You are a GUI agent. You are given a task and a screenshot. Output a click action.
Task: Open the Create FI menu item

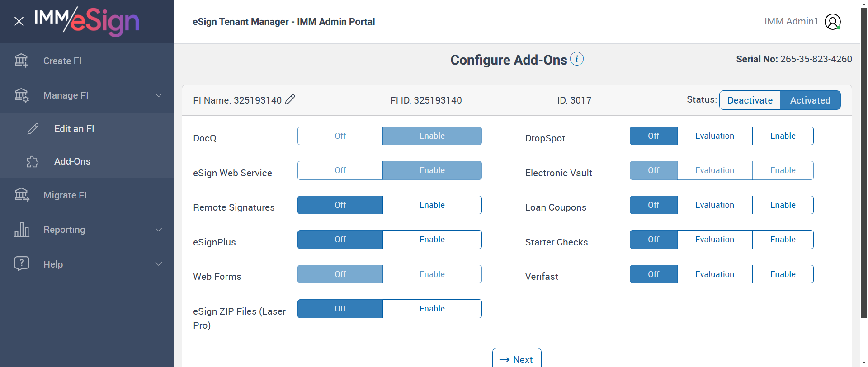point(62,61)
